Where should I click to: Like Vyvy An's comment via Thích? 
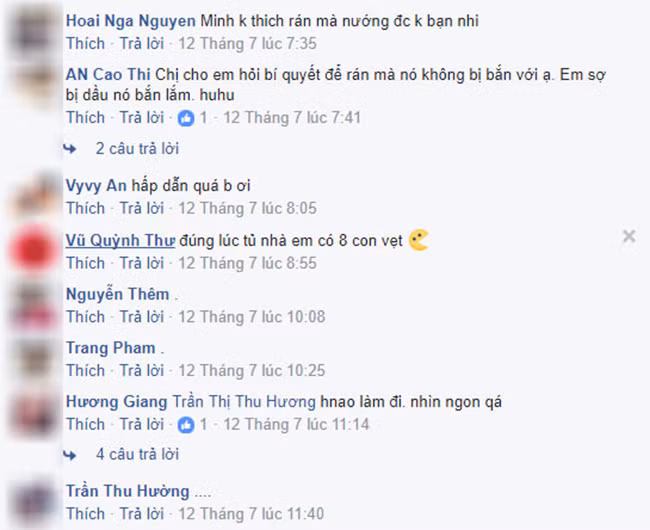click(86, 208)
